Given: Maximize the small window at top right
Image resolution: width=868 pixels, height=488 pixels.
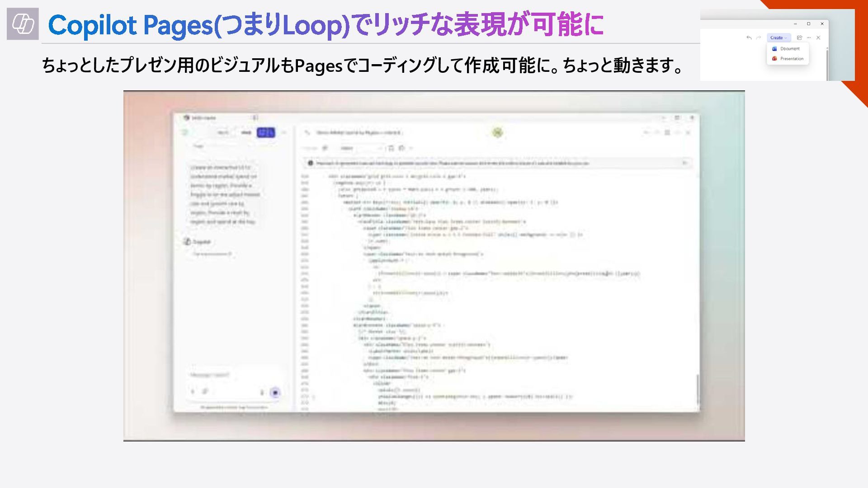Looking at the screenshot, I should coord(809,24).
